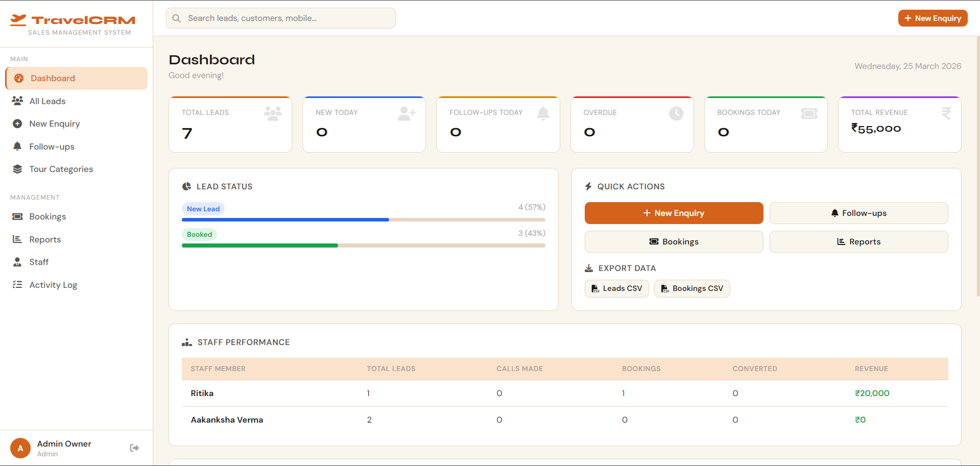980x466 pixels.
Task: Click the Dashboard gauge icon in sidebar
Action: click(19, 78)
